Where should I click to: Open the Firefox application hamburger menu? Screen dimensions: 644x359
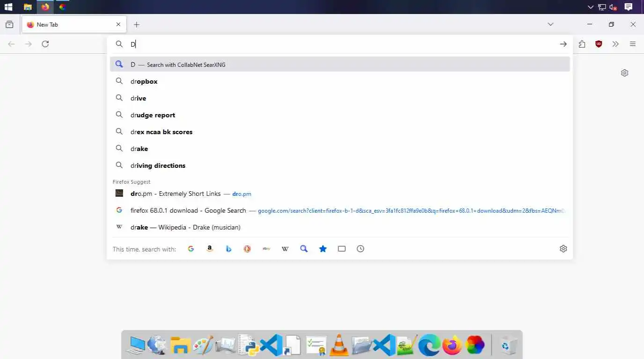633,44
